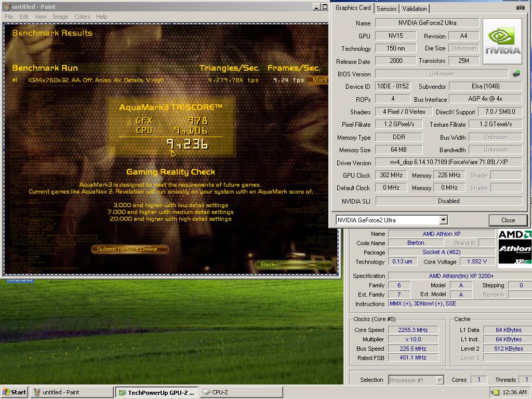The height and width of the screenshot is (399, 532).
Task: Open the File menu in Paint
Action: [x=9, y=17]
